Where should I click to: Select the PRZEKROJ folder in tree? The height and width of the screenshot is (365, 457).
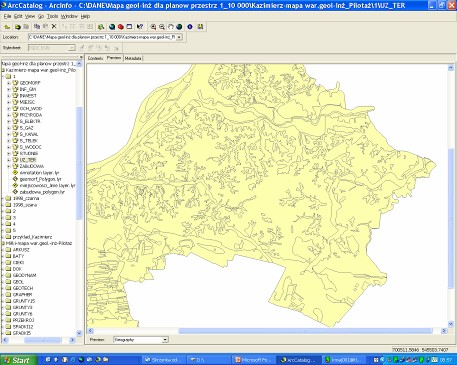pyautogui.click(x=23, y=320)
